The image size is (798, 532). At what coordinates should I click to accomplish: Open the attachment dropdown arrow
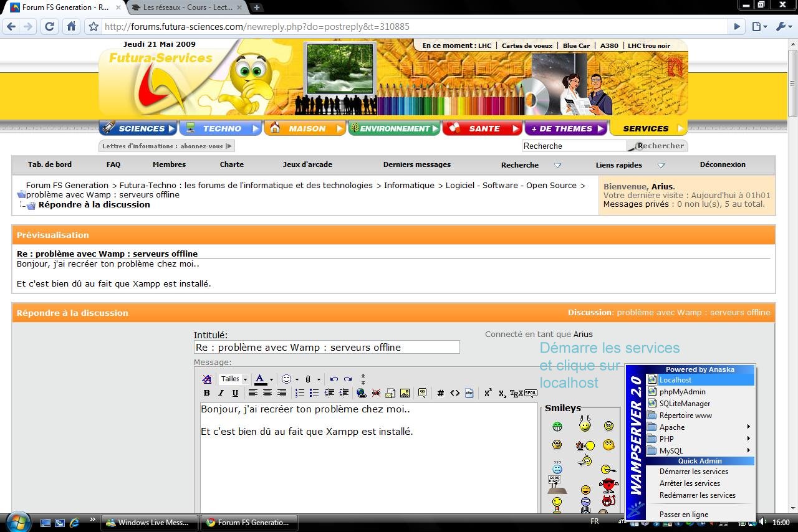tap(319, 379)
